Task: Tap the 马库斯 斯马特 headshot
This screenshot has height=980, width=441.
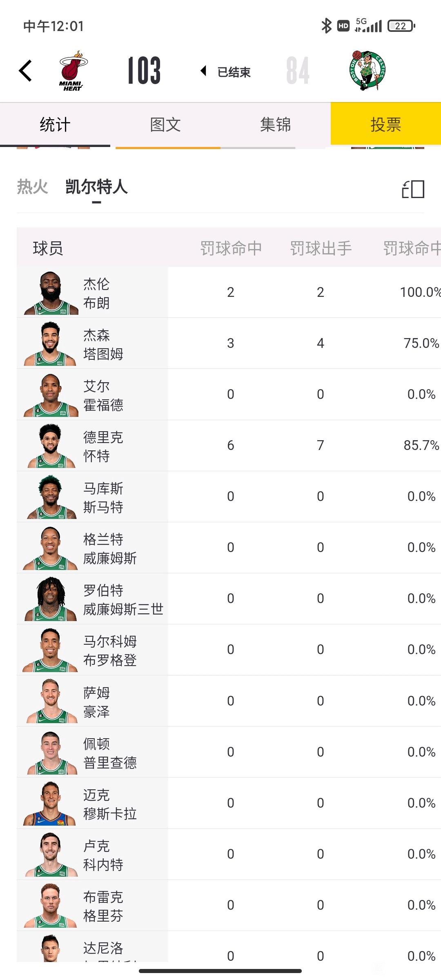Action: coord(51,497)
